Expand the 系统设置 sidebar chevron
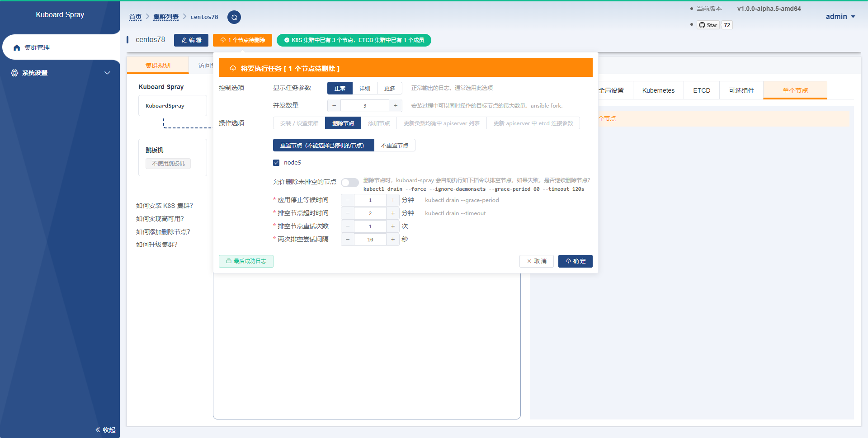The width and height of the screenshot is (868, 438). pyautogui.click(x=107, y=73)
